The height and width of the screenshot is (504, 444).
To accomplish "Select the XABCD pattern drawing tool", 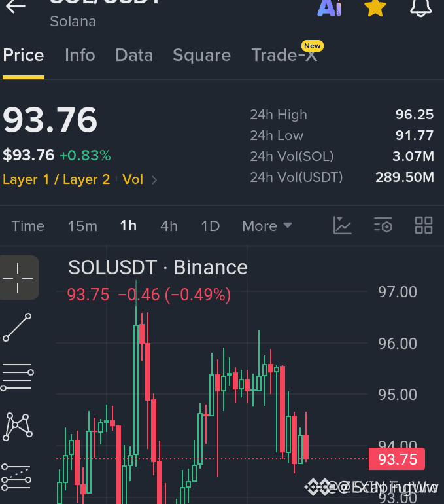I will click(x=18, y=426).
